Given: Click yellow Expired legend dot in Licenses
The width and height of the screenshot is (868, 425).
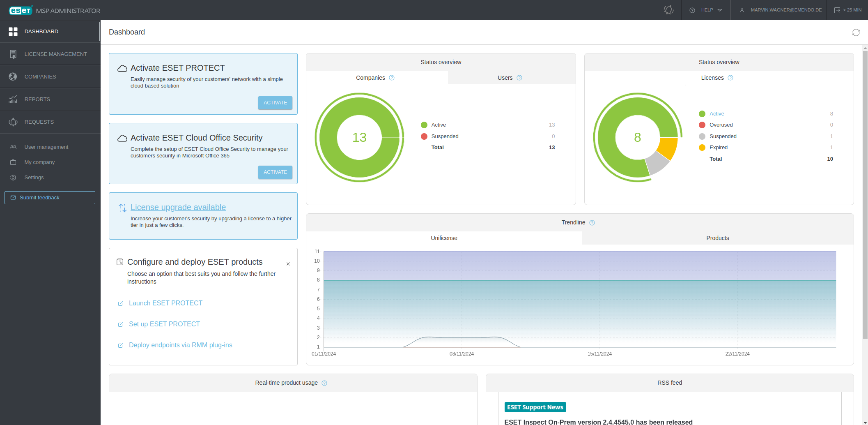Looking at the screenshot, I should point(702,148).
